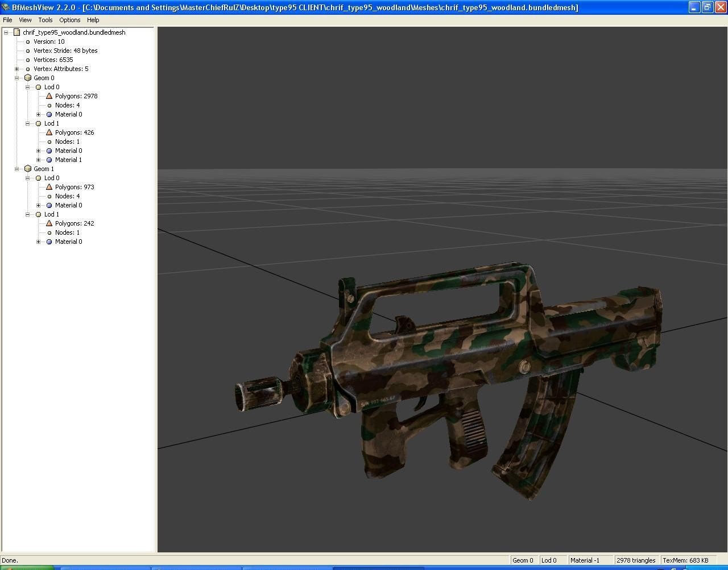Open the View menu
The height and width of the screenshot is (570, 728).
click(25, 20)
